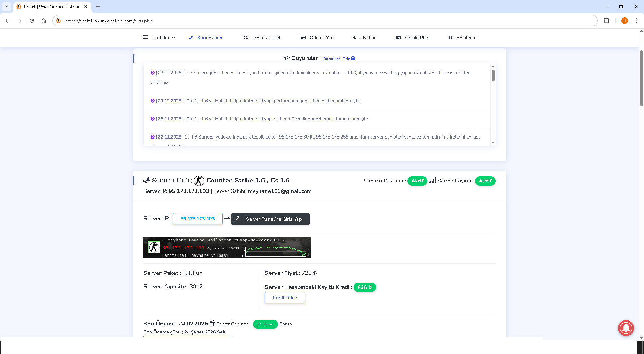The width and height of the screenshot is (644, 354).
Task: Select the server owner email meyhane103@gmail.com
Action: pyautogui.click(x=280, y=191)
